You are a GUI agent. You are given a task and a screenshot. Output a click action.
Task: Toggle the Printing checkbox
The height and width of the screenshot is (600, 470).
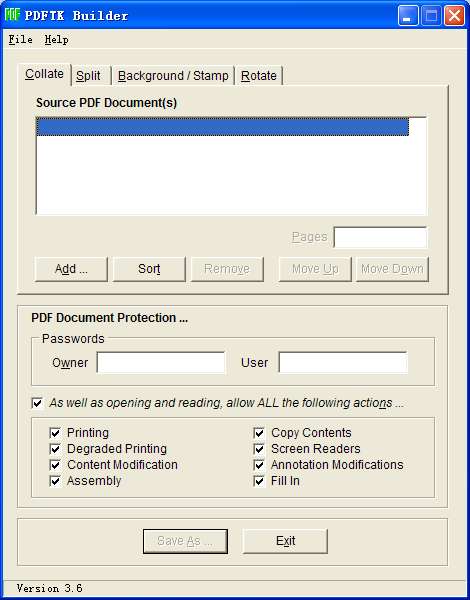55,433
